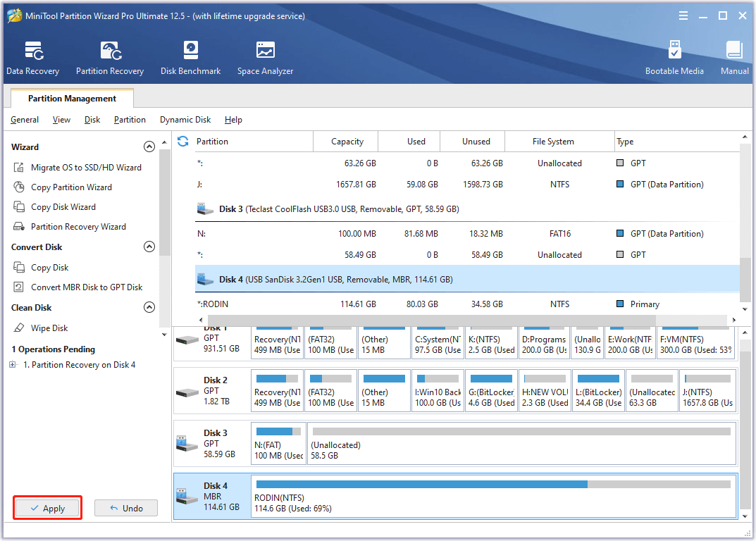Click the Copy Partition Wizard icon

point(19,187)
